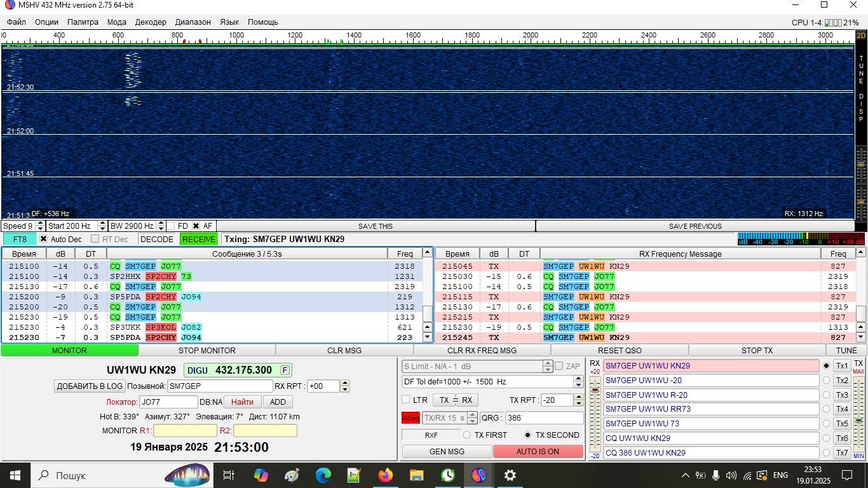
Task: Select the TX FIRST radio button
Action: pos(466,435)
